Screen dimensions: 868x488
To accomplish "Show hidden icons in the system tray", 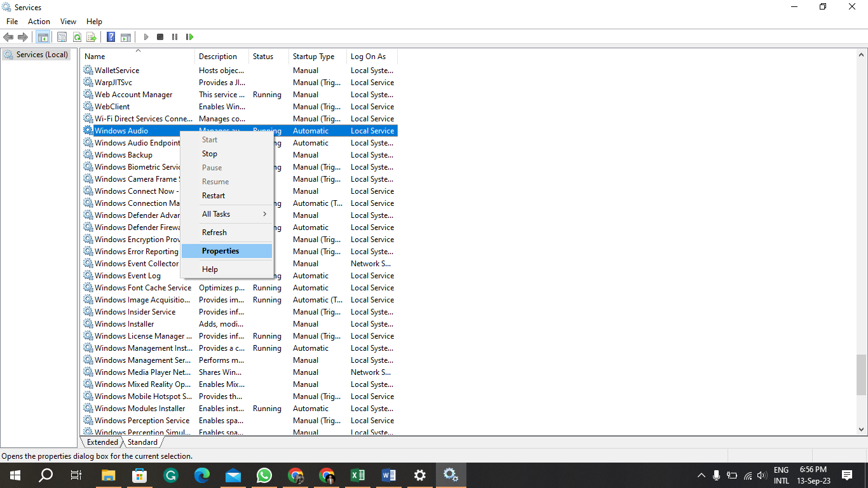I will coord(702,475).
